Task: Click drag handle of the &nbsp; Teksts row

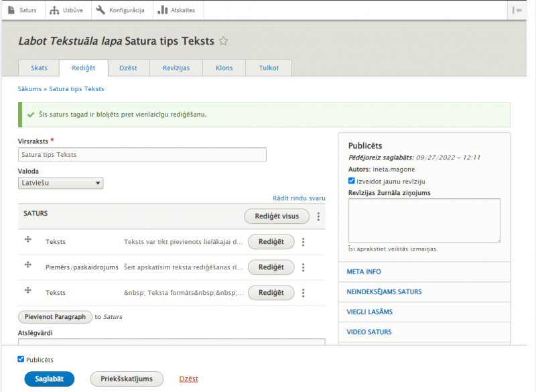Action: pyautogui.click(x=28, y=290)
